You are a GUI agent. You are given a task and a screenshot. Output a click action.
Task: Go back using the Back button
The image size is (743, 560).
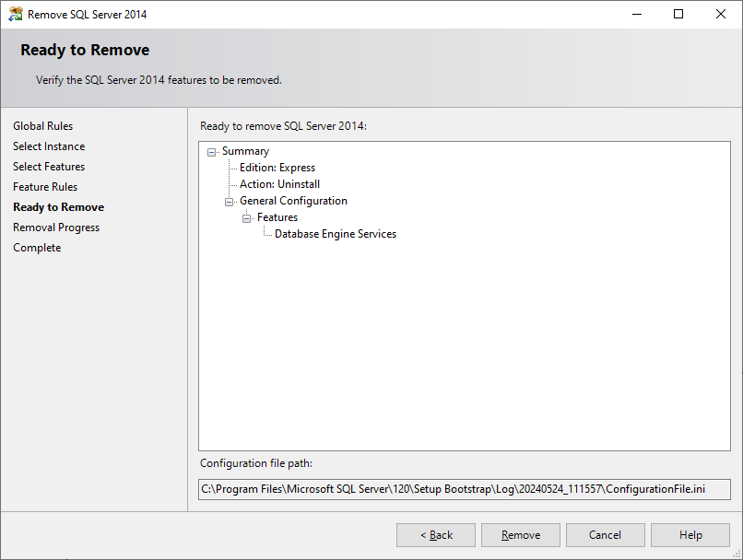(x=435, y=535)
